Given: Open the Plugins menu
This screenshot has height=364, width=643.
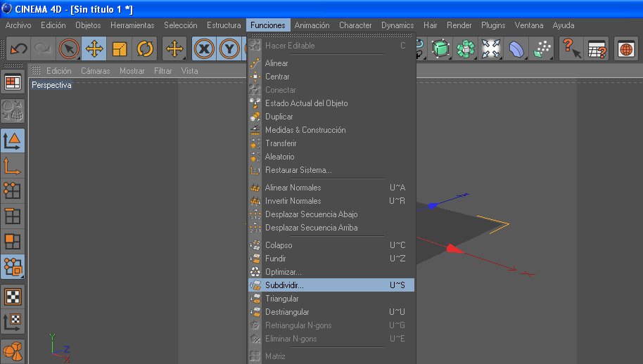Looking at the screenshot, I should point(493,25).
